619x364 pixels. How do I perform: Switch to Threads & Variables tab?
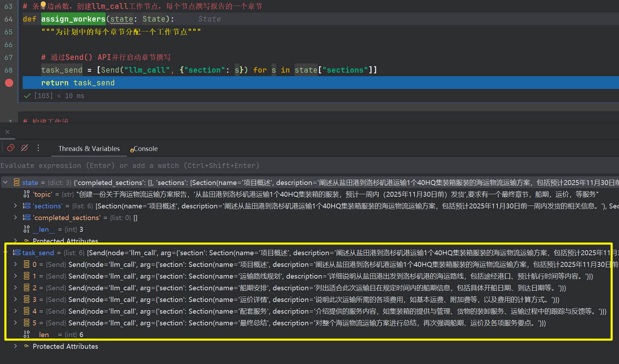89,149
